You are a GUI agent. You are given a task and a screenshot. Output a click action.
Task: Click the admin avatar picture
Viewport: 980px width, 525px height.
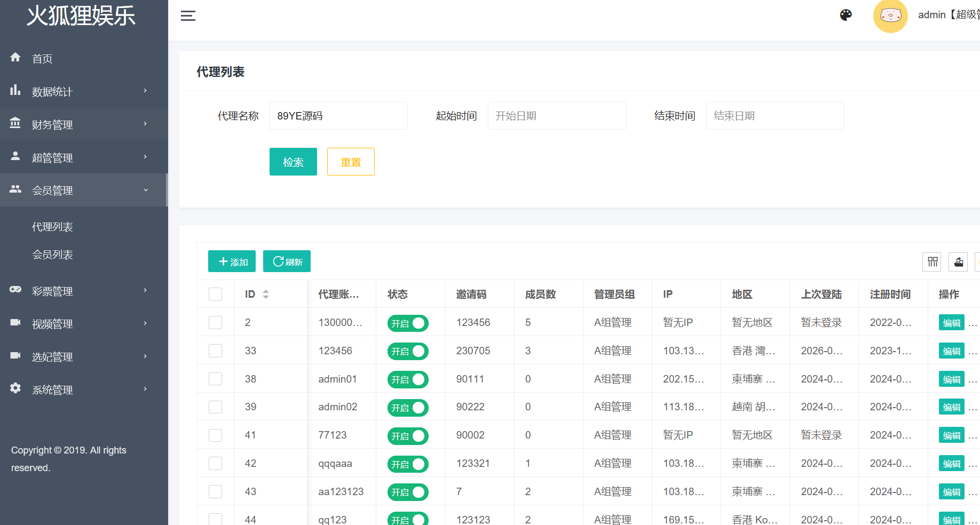pos(890,16)
